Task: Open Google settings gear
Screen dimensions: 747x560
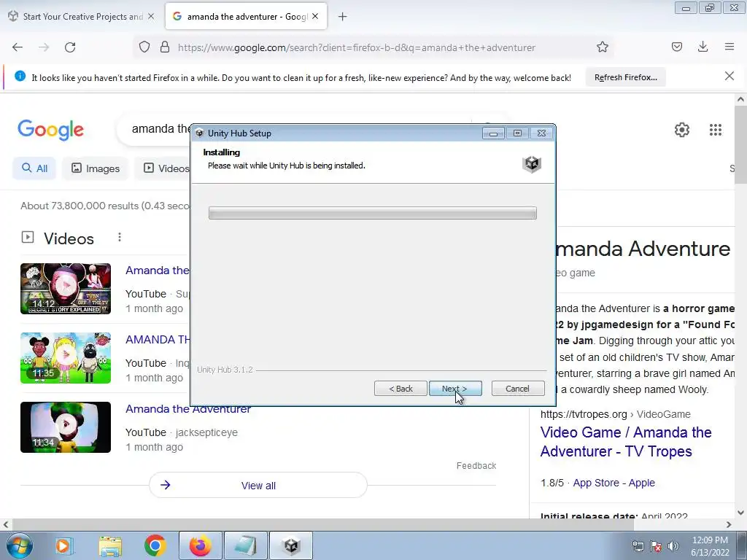Action: pos(682,130)
